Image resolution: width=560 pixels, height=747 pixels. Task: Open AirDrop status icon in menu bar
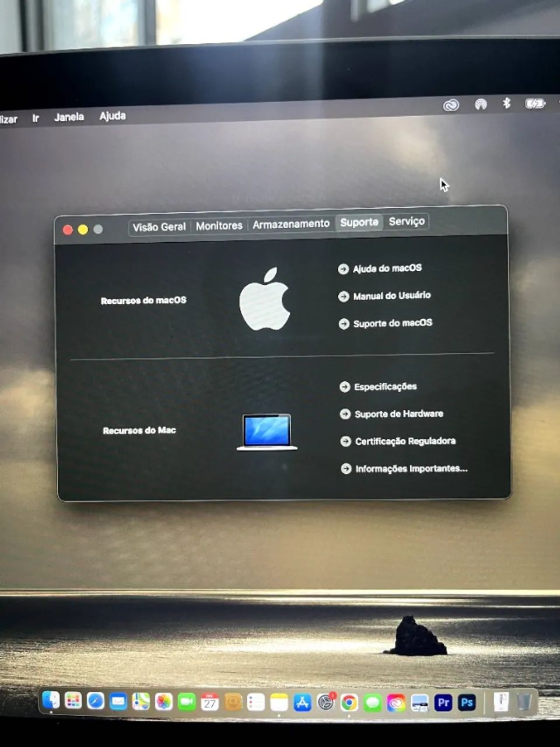point(481,104)
